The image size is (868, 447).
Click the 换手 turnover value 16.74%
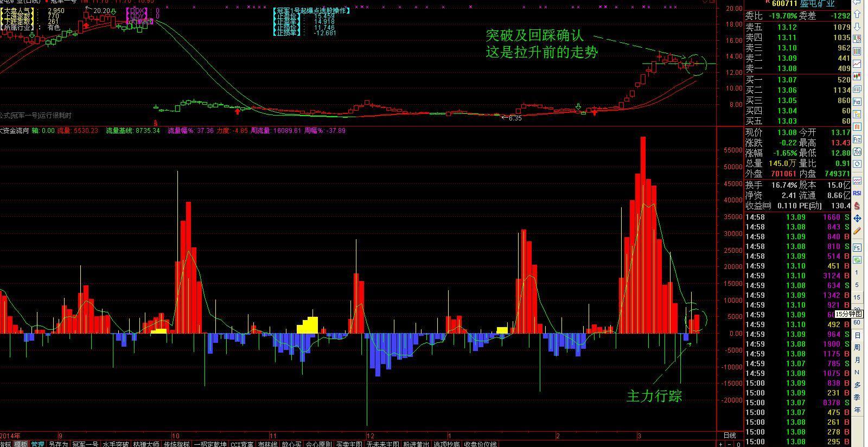coord(784,185)
